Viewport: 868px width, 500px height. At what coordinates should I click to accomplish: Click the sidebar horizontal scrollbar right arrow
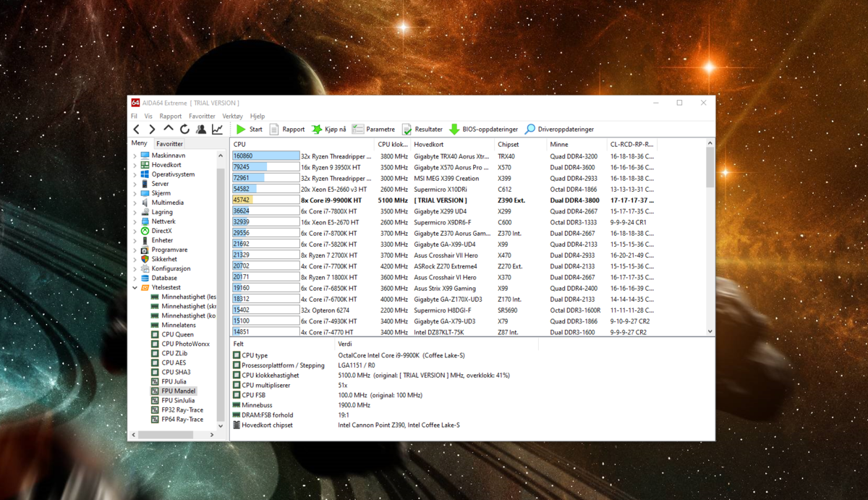pyautogui.click(x=211, y=435)
